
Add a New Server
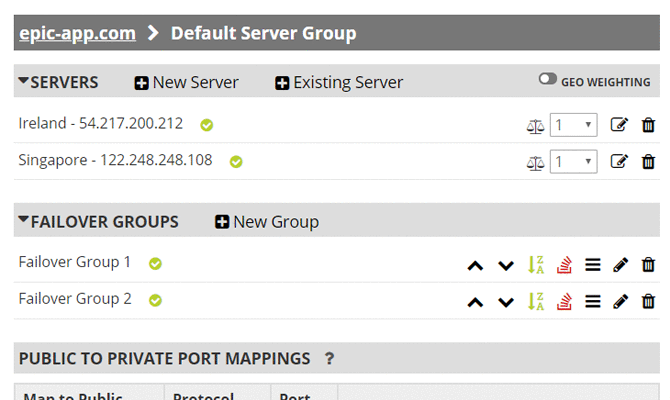[186, 82]
